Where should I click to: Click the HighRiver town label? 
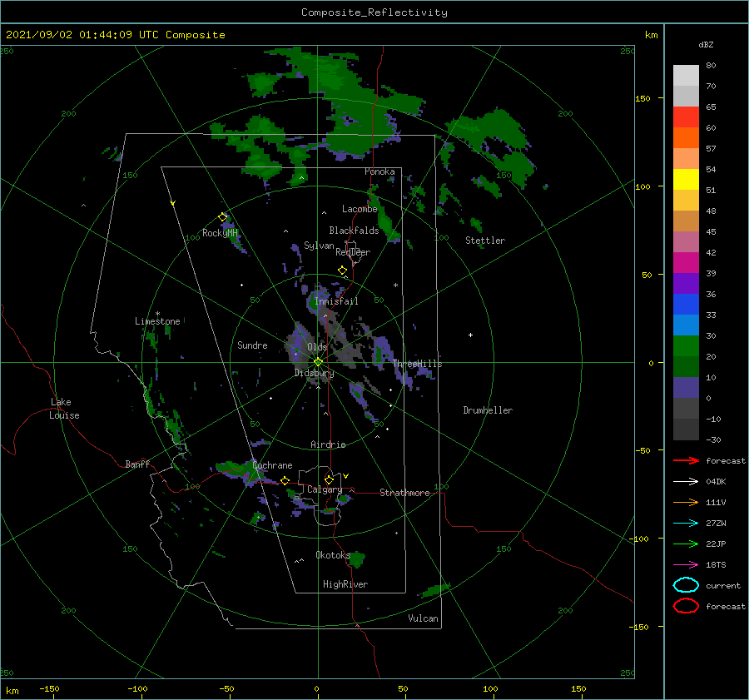pyautogui.click(x=345, y=584)
